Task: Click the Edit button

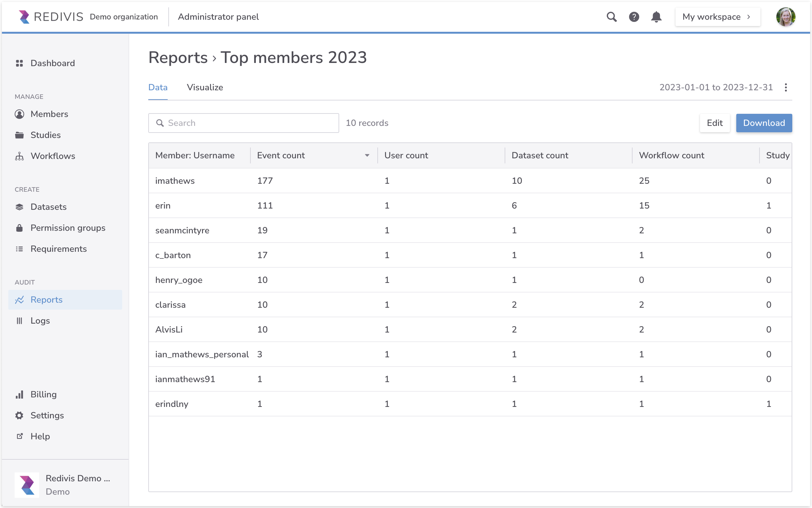Action: pos(715,123)
